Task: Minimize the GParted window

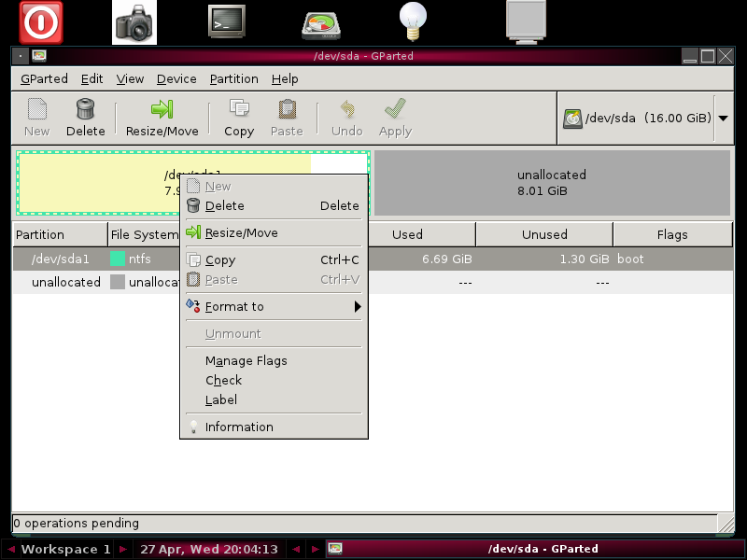Action: tap(690, 56)
